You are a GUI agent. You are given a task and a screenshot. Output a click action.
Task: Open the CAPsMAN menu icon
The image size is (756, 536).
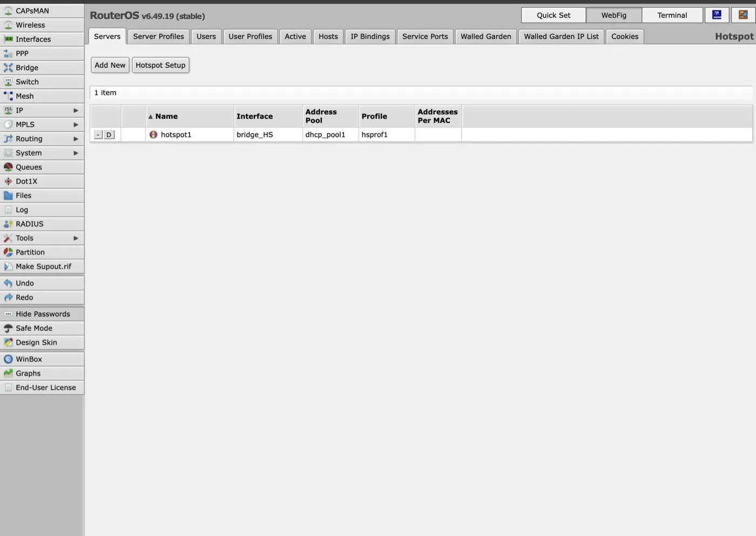click(x=8, y=11)
